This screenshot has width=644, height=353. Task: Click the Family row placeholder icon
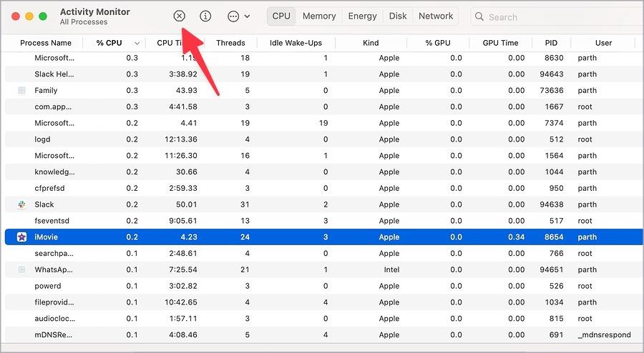[21, 91]
